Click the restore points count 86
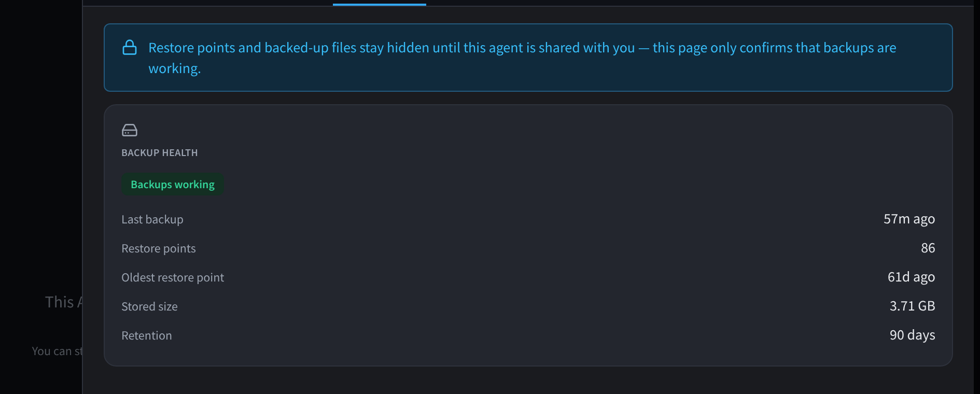The image size is (980, 394). [x=928, y=248]
